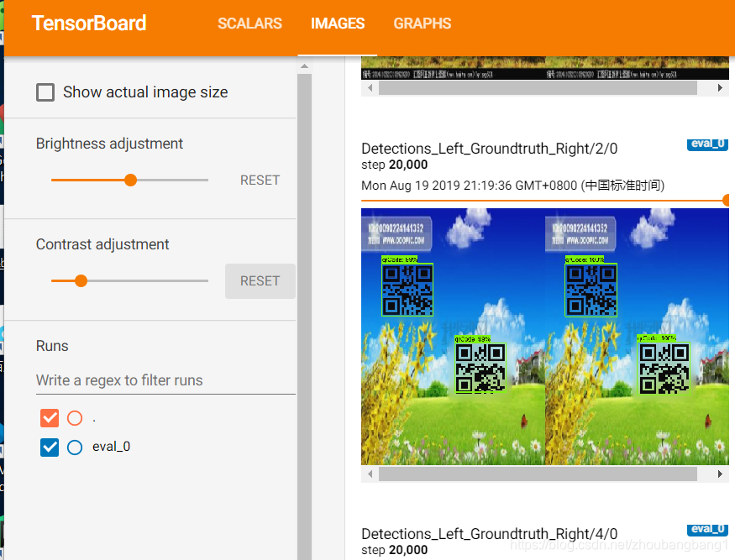Click the timestamp Mon Aug 19 2019 text
This screenshot has height=560, width=735.
pos(512,186)
